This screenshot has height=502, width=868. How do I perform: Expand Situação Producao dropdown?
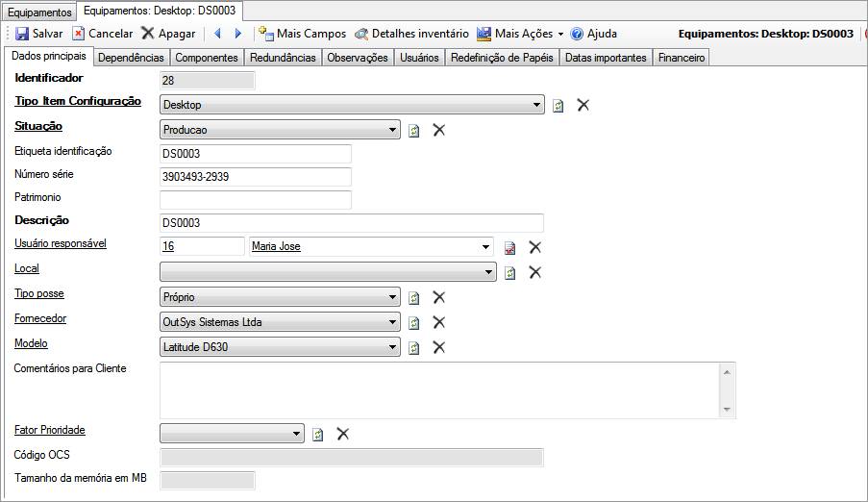[x=392, y=130]
